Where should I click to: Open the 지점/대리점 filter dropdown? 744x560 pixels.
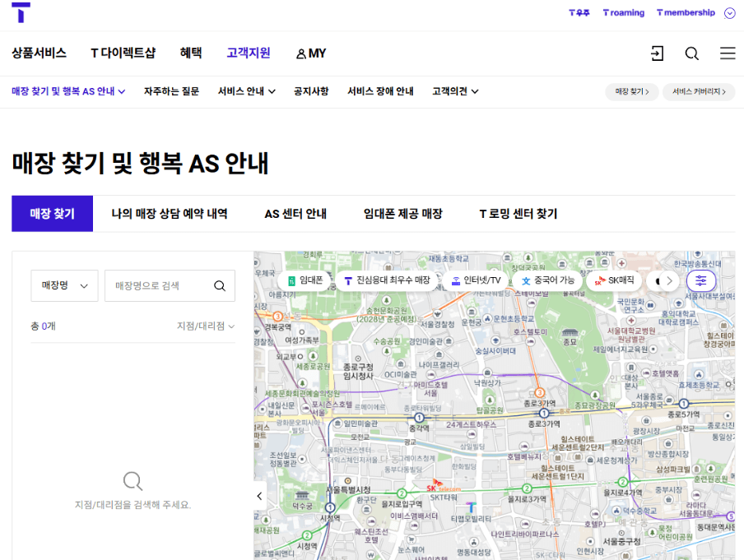[x=207, y=325]
